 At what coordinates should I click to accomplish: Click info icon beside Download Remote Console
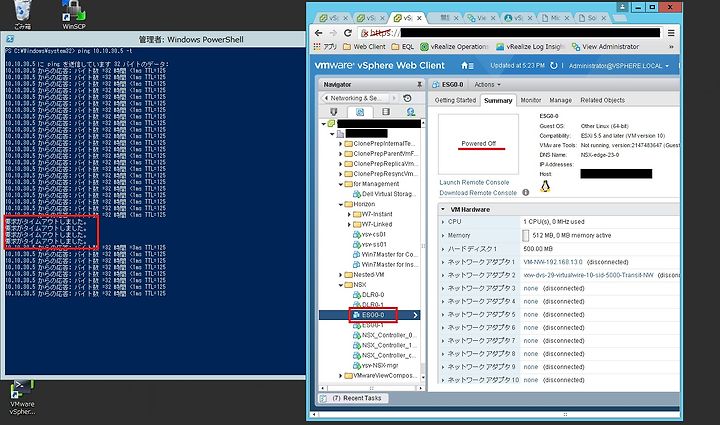526,193
